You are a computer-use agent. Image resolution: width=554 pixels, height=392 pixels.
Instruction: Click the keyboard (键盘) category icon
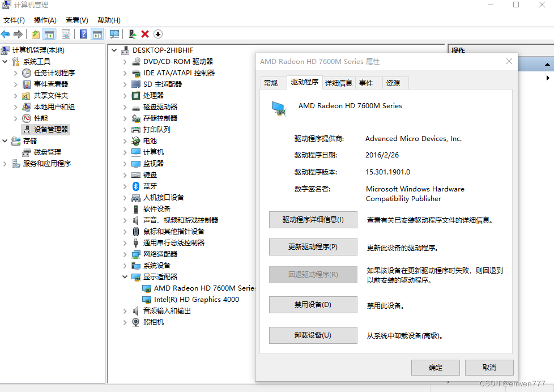pos(136,174)
